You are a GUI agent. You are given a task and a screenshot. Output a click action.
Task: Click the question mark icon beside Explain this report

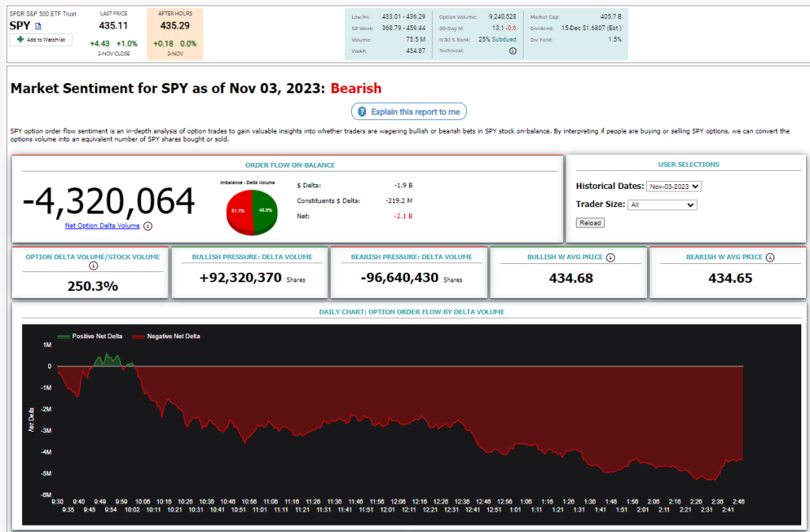click(x=362, y=111)
